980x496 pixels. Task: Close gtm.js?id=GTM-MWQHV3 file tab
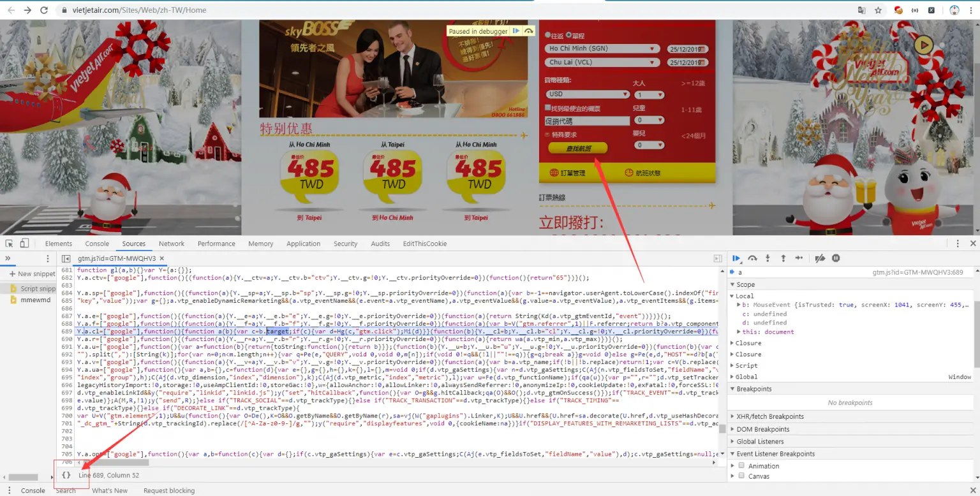(162, 258)
